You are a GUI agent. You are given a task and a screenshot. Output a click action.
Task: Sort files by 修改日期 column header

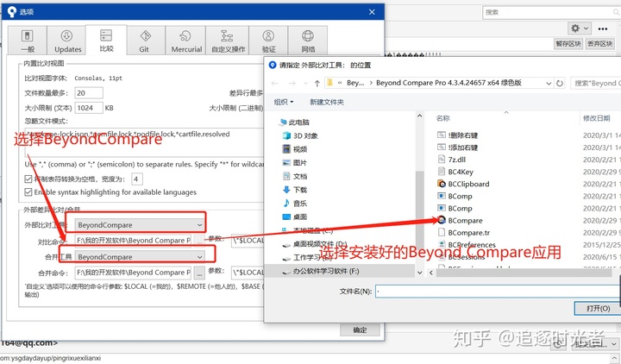click(x=597, y=118)
